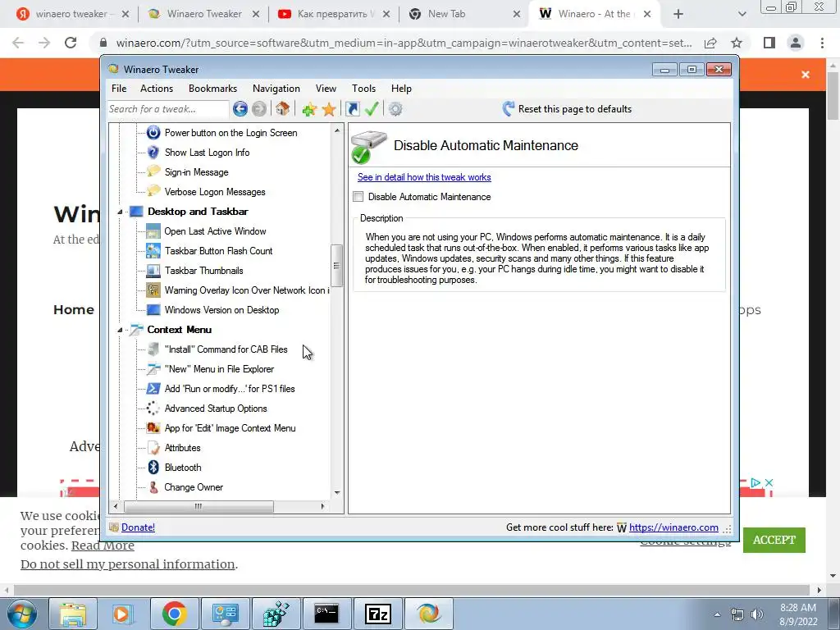Click the tree horizontal scroll right arrow
This screenshot has width=840, height=630.
[322, 506]
